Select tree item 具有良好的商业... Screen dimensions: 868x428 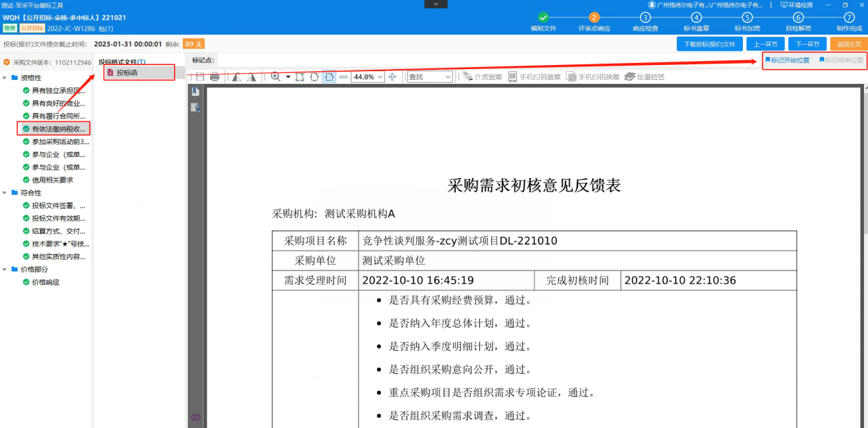click(x=55, y=104)
